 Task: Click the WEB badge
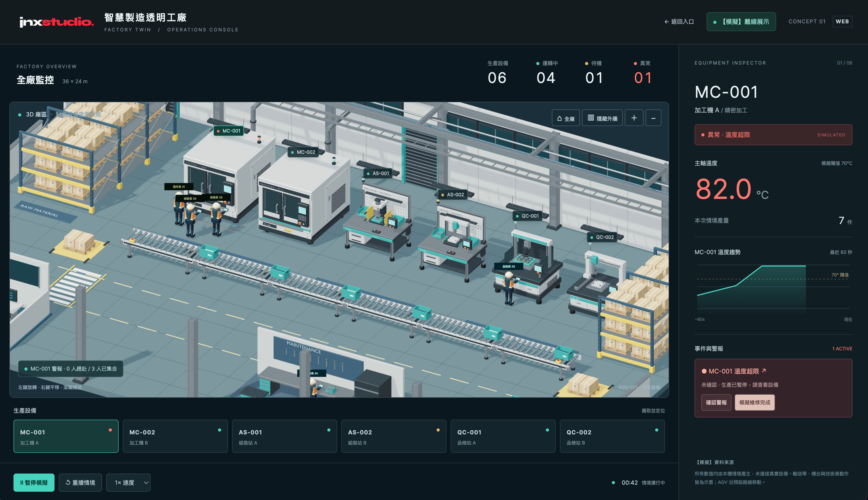point(842,22)
